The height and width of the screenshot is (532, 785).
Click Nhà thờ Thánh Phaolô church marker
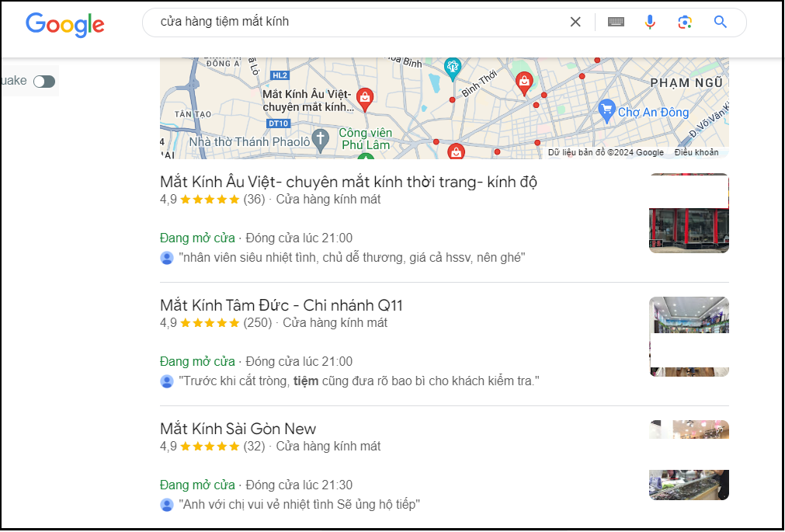(321, 141)
